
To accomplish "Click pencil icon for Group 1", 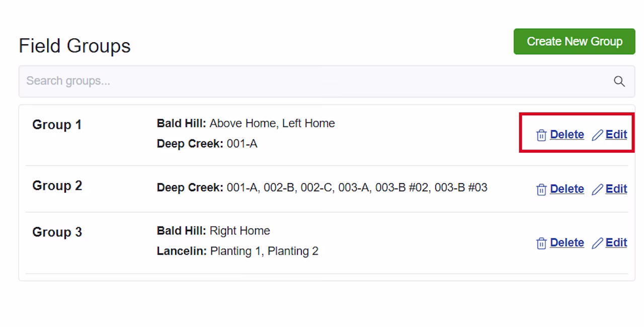I will coord(597,135).
